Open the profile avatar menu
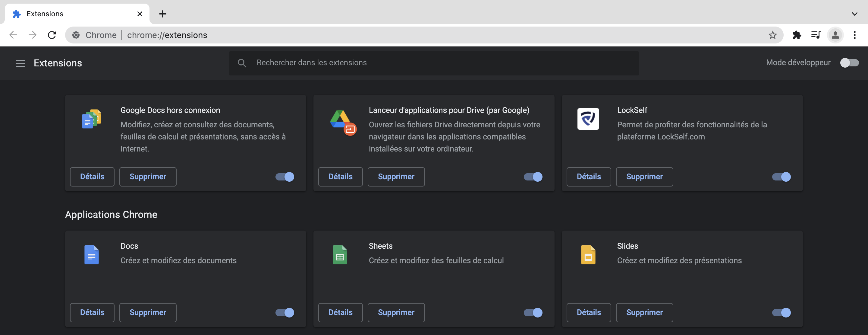This screenshot has width=868, height=335. click(835, 35)
